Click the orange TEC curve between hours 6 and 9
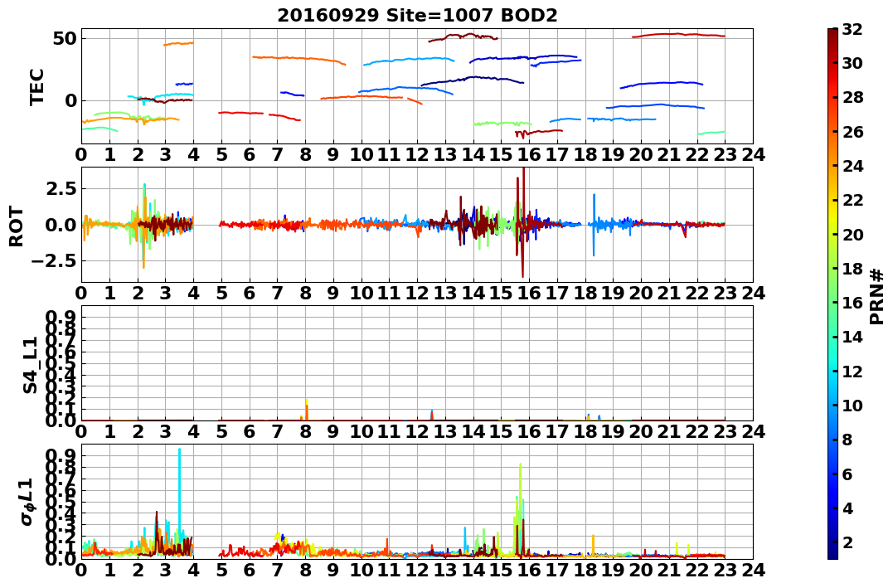Image resolution: width=893 pixels, height=588 pixels. click(x=299, y=60)
